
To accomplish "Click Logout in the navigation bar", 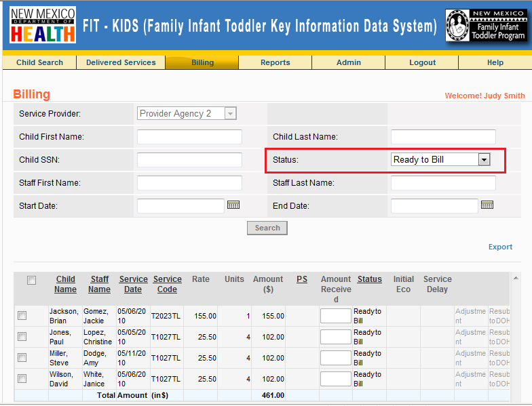I will [422, 62].
